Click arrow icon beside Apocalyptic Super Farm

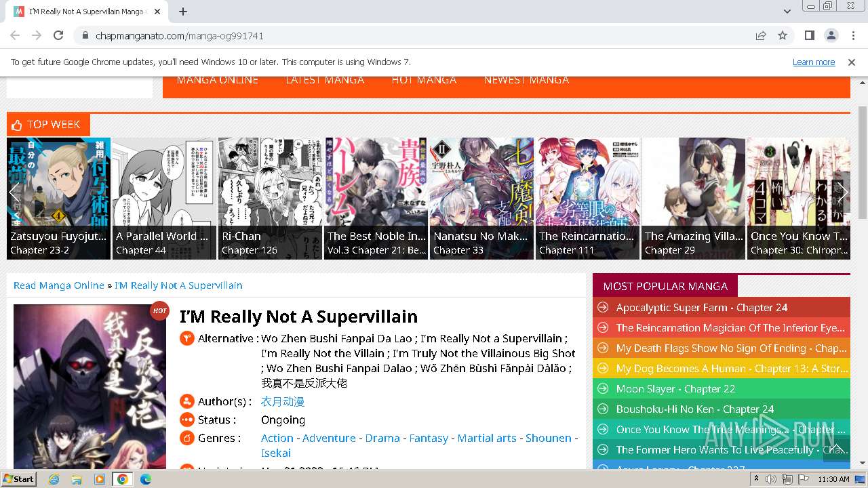[x=602, y=307]
